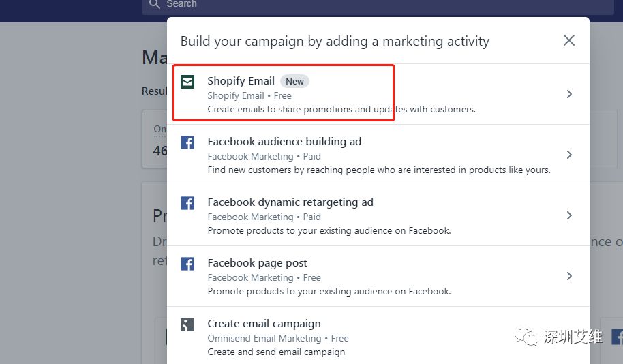This screenshot has height=364, width=623.
Task: Expand Facebook audience building ad chevron
Action: pyautogui.click(x=569, y=155)
